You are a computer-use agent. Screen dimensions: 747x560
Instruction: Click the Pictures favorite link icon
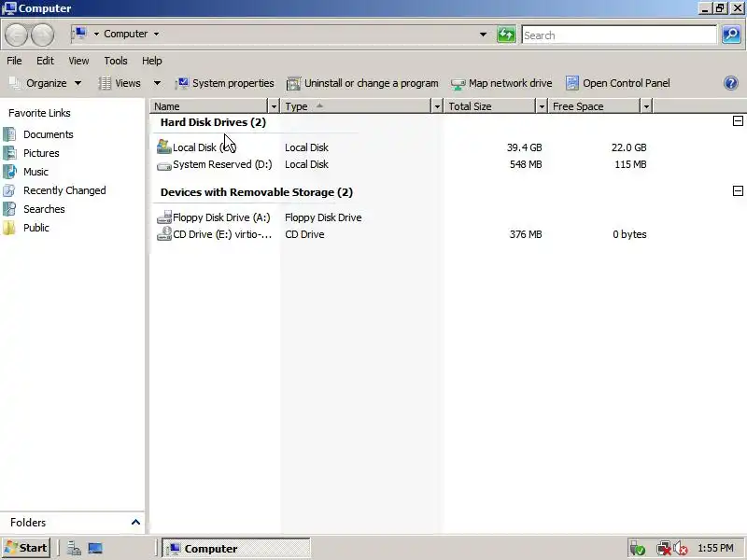pyautogui.click(x=9, y=153)
